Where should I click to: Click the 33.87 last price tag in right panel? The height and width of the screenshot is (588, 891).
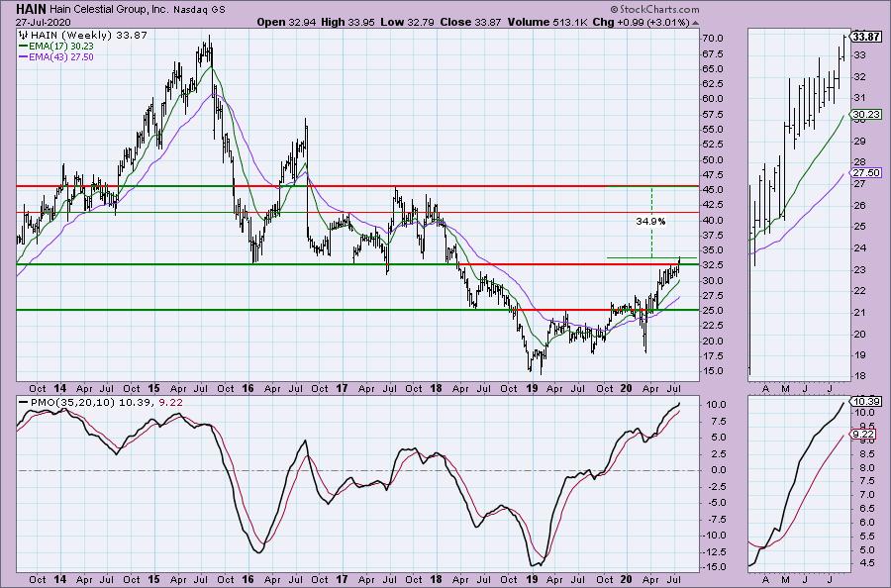tap(867, 37)
